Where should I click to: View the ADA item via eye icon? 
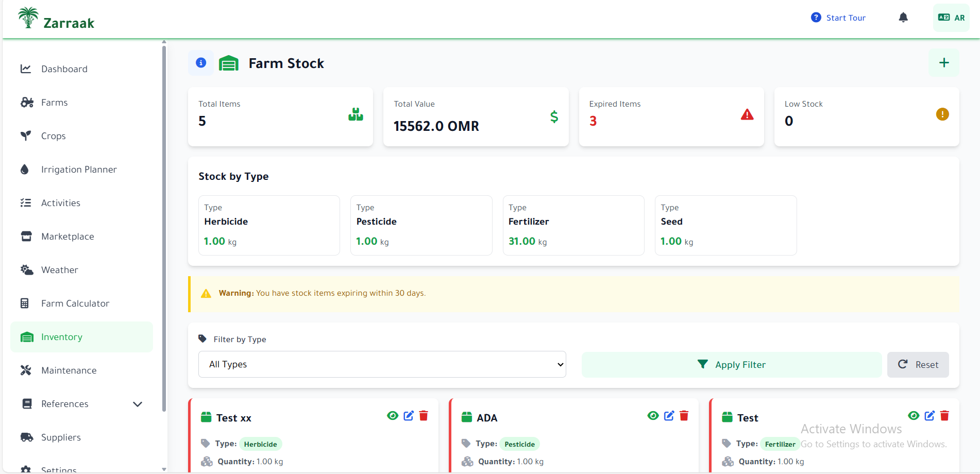[x=653, y=416]
